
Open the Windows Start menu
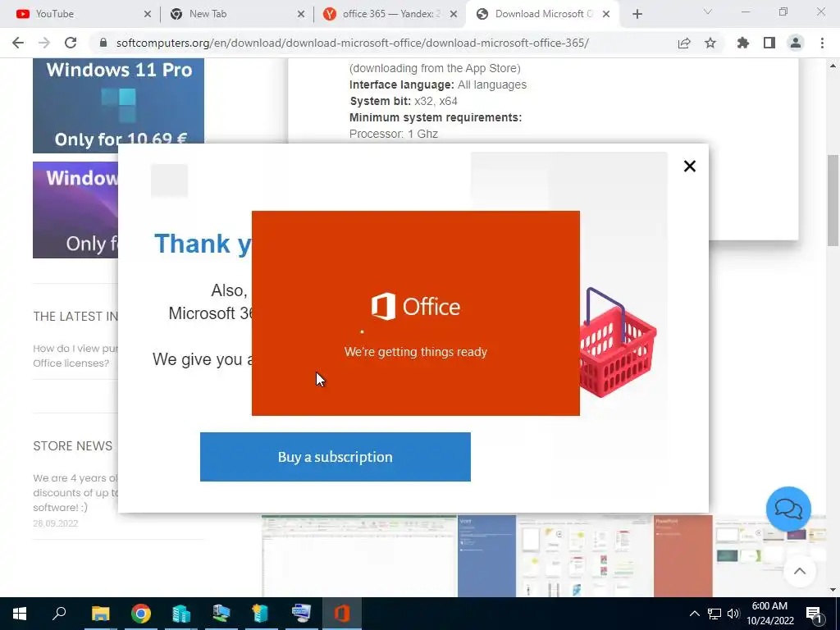[x=20, y=614]
